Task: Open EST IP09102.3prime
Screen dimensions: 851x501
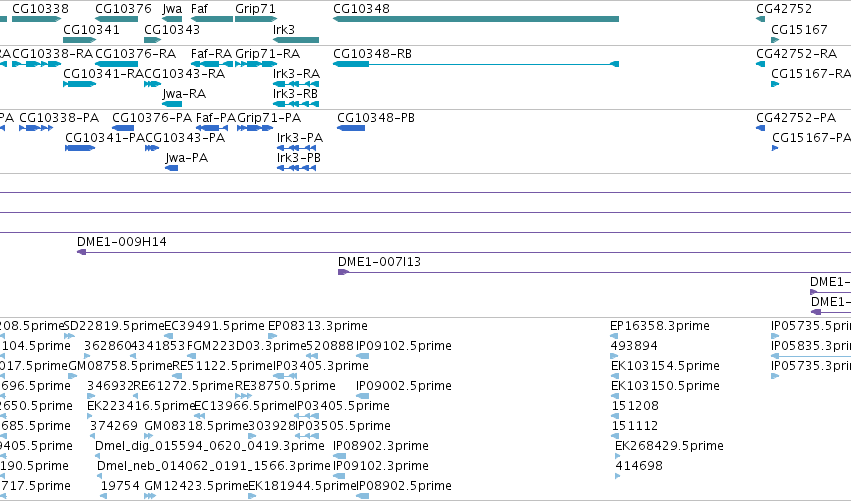Action: click(x=380, y=466)
